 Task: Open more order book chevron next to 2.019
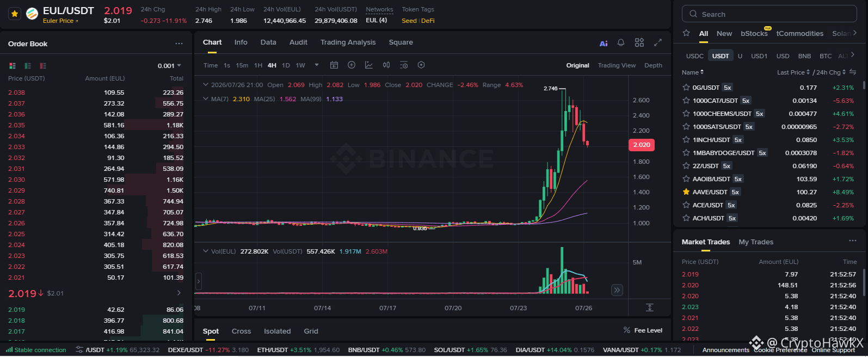(179, 293)
